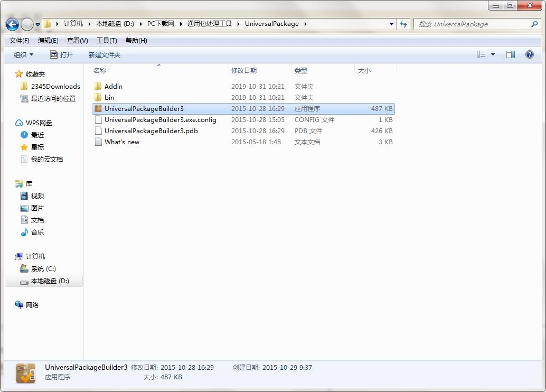The height and width of the screenshot is (392, 546).
Task: Open 最近 under WPS网盘
Action: pyautogui.click(x=32, y=135)
